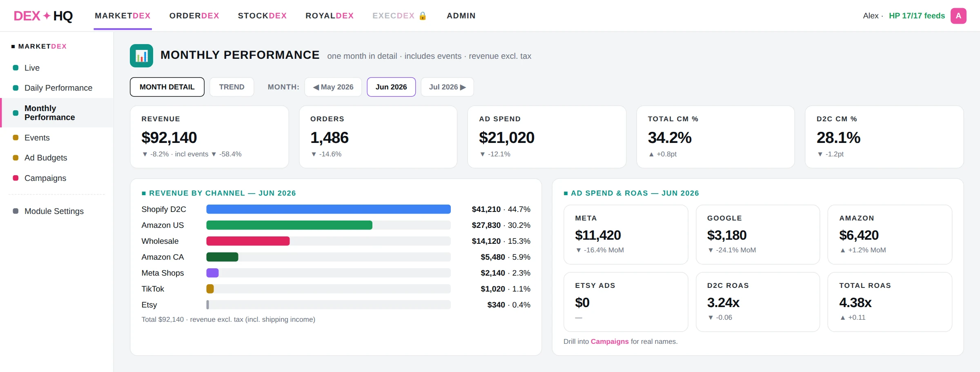Click the TOTAL ROAS 4.38x card
980x372 pixels.
click(x=890, y=302)
